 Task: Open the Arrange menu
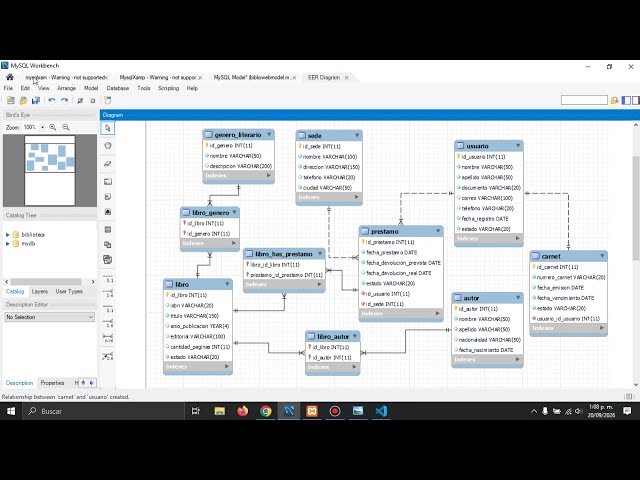click(x=66, y=88)
